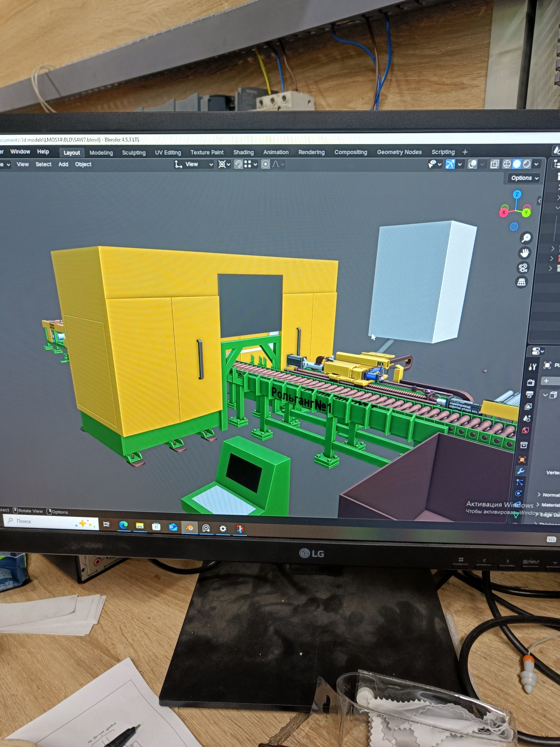Switch perspective/orthographic with grid gizmo icon

click(x=521, y=282)
